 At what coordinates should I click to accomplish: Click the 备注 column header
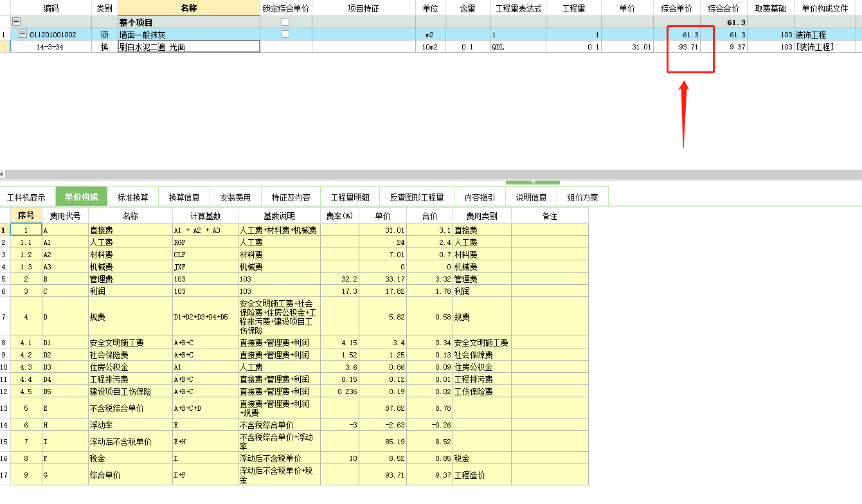pyautogui.click(x=550, y=216)
